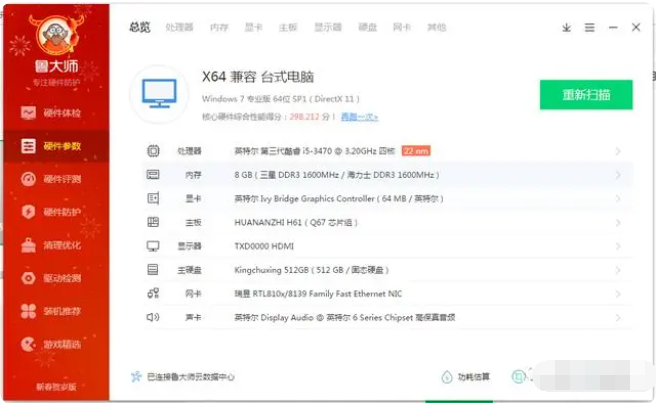656x403 pixels.
Task: Click the cloud data center connection icon
Action: pyautogui.click(x=136, y=377)
